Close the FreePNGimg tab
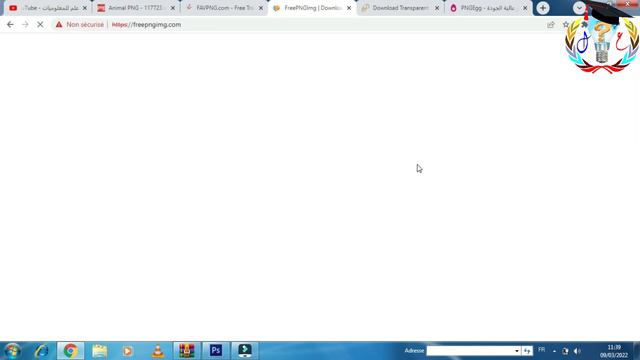 tap(349, 8)
